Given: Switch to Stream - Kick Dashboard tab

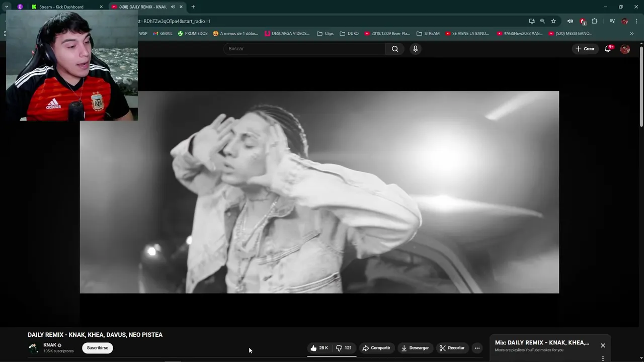Looking at the screenshot, I should [61, 7].
